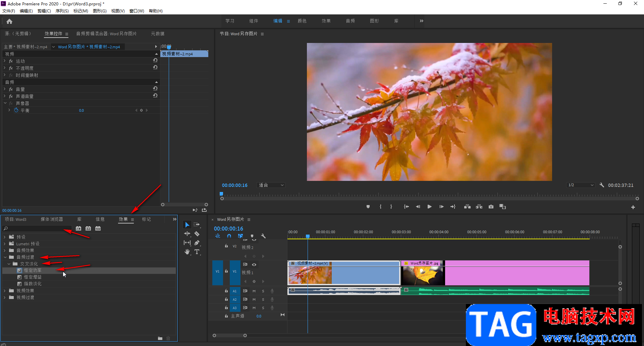Collapse the 音频过渡 folder
Image resolution: width=644 pixels, height=346 pixels.
[x=5, y=257]
